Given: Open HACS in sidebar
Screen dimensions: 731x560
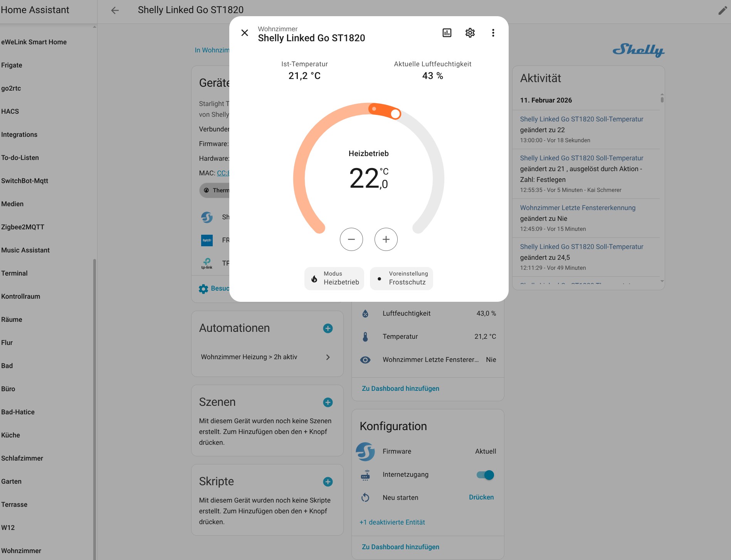Looking at the screenshot, I should 10,111.
